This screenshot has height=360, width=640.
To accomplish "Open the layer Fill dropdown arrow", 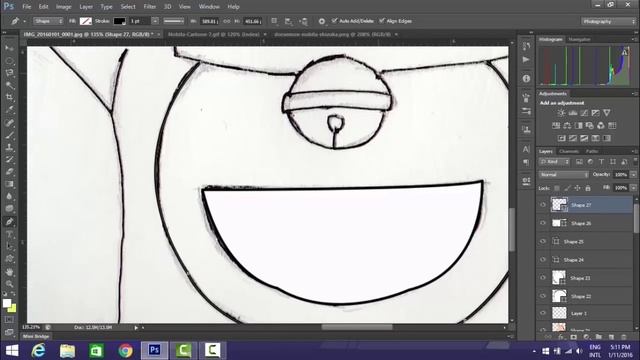I will click(633, 188).
